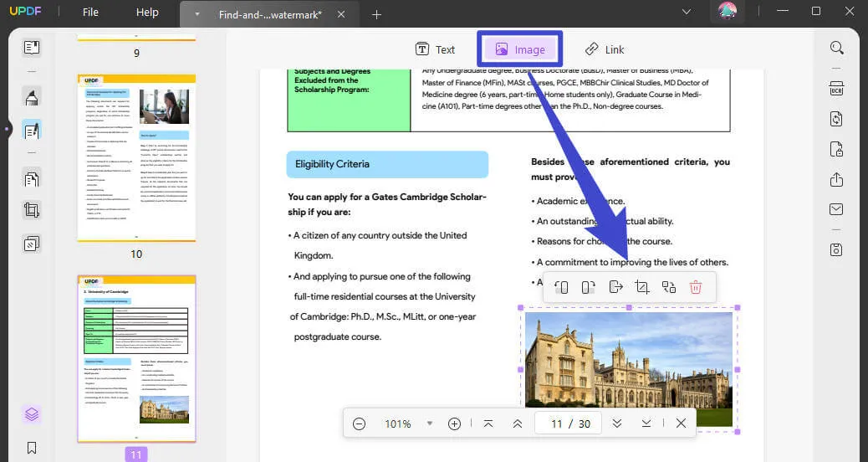868x462 pixels.
Task: Click the Crop image icon in floating toolbar
Action: (641, 287)
